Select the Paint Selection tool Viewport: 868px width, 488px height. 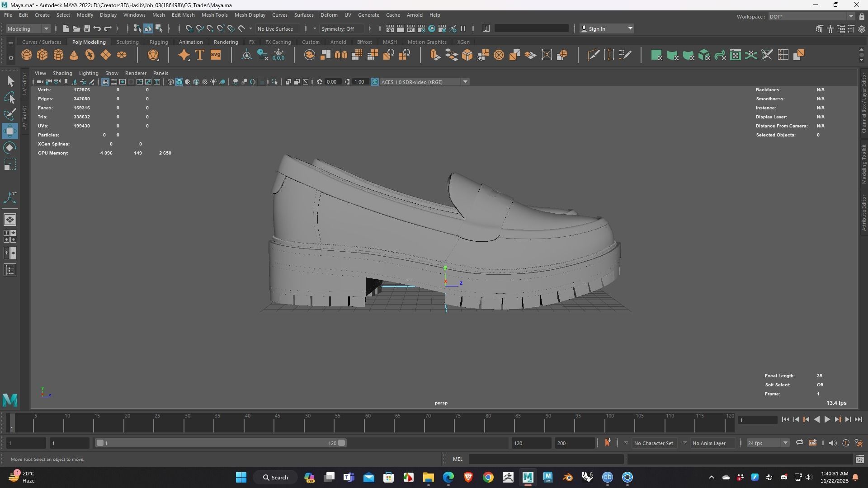tap(10, 115)
